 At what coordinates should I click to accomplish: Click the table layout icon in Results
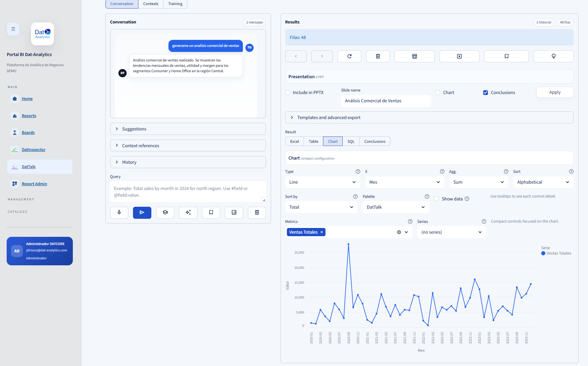pyautogui.click(x=414, y=56)
